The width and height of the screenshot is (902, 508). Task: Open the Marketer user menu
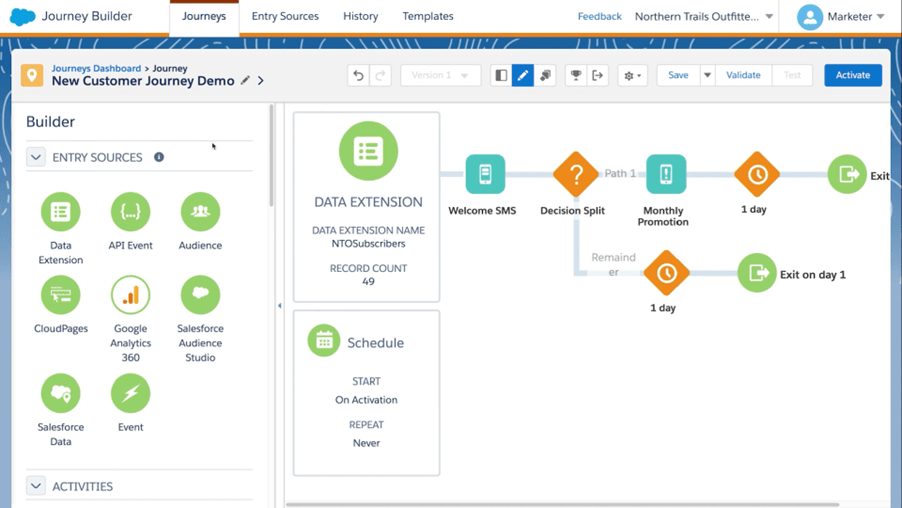pos(840,17)
